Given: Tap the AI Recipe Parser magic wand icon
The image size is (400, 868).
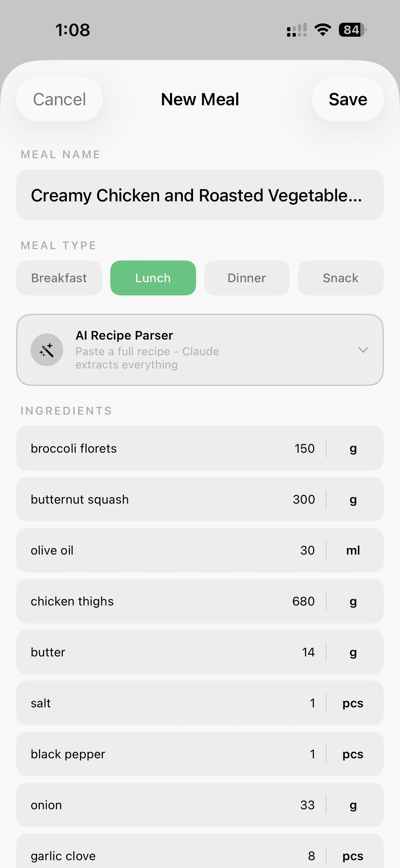Looking at the screenshot, I should (47, 350).
